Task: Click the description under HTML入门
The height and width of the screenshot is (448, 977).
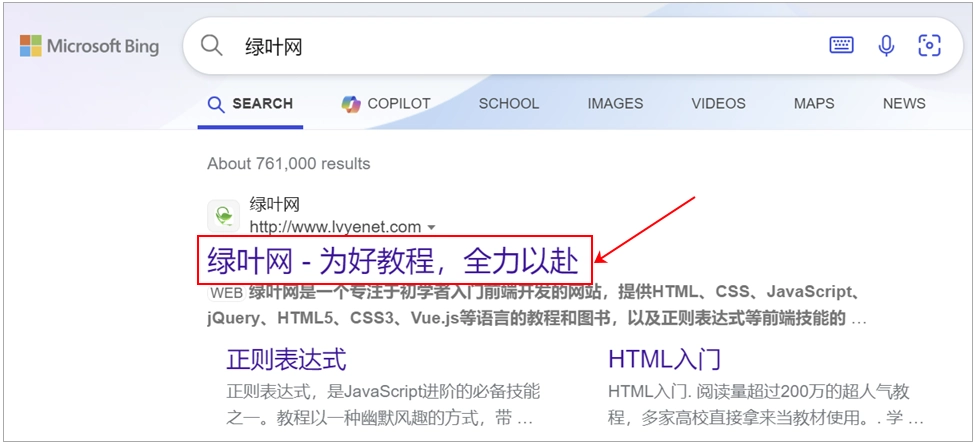Action: [765, 404]
